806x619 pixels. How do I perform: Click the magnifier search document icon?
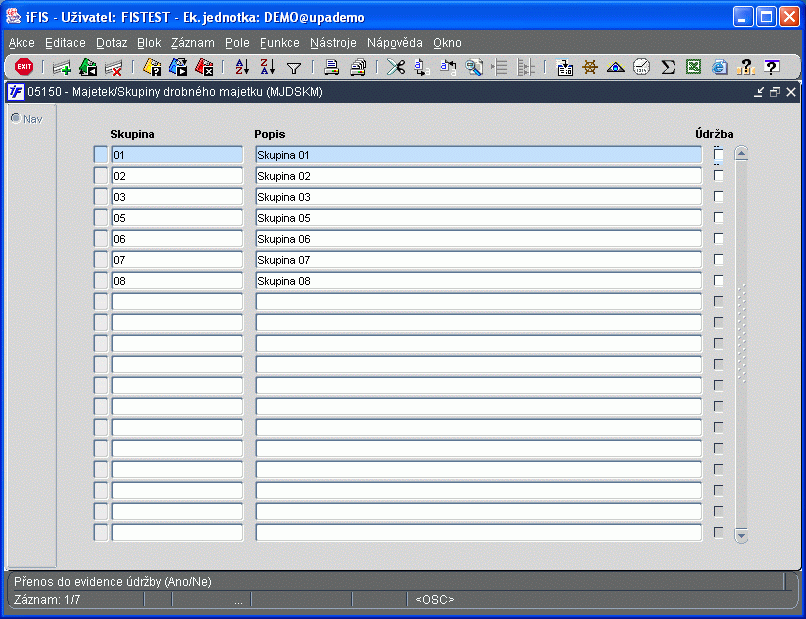(x=473, y=67)
